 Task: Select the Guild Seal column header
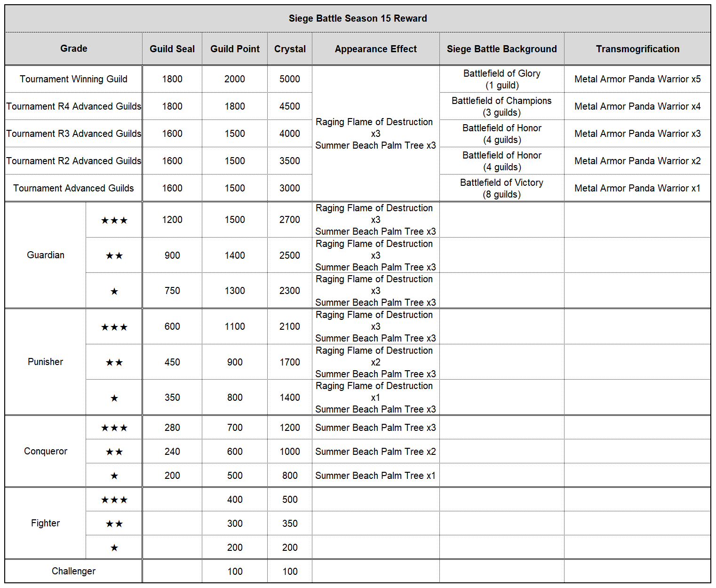click(x=172, y=49)
